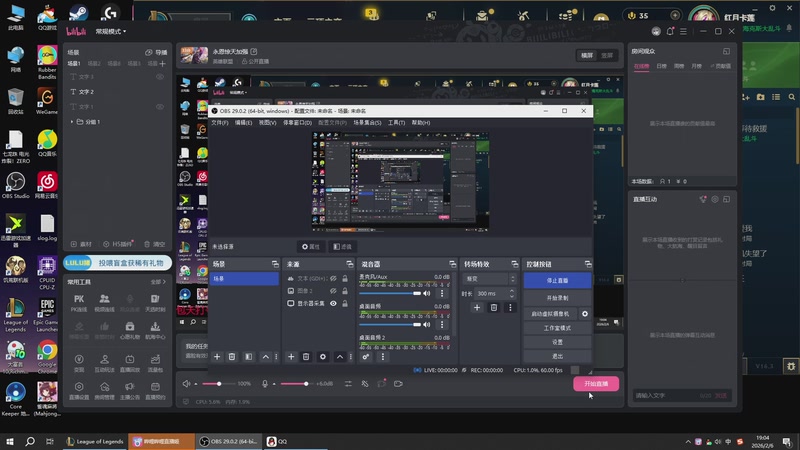
Task: Click 清空 trash to clear sources
Action: tap(155, 244)
